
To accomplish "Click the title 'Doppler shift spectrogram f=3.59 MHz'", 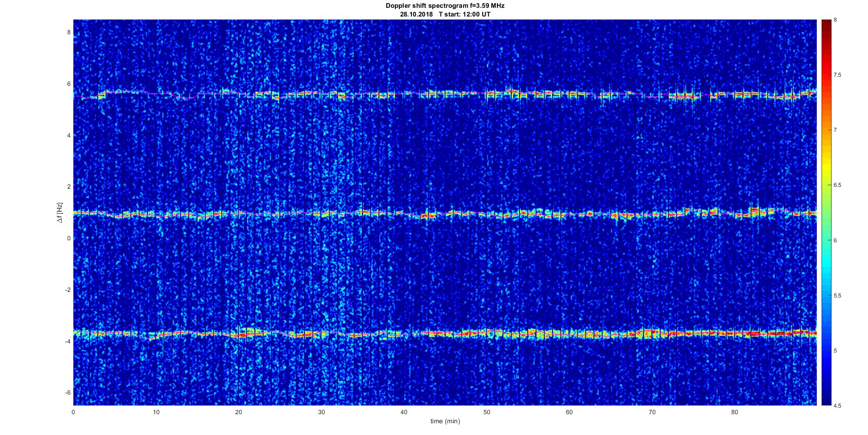I will (x=445, y=6).
